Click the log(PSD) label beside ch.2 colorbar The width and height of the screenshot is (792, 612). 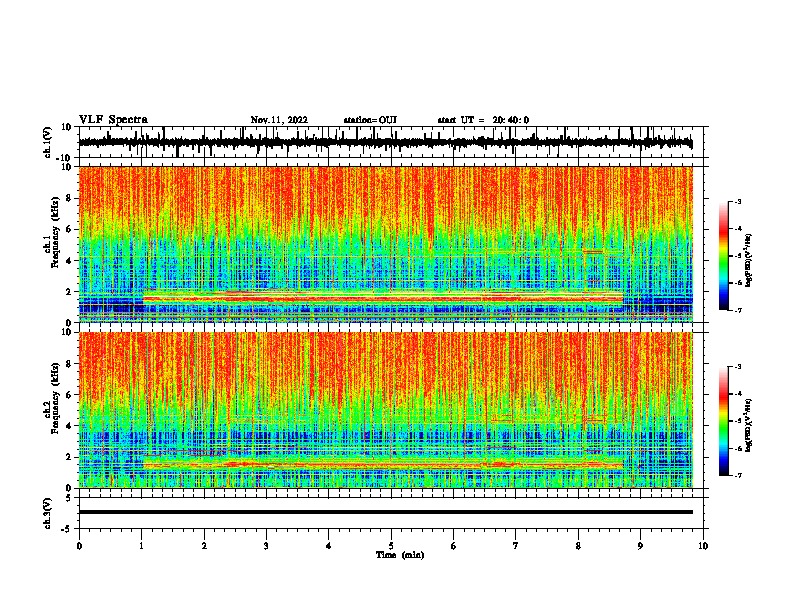[x=748, y=425]
